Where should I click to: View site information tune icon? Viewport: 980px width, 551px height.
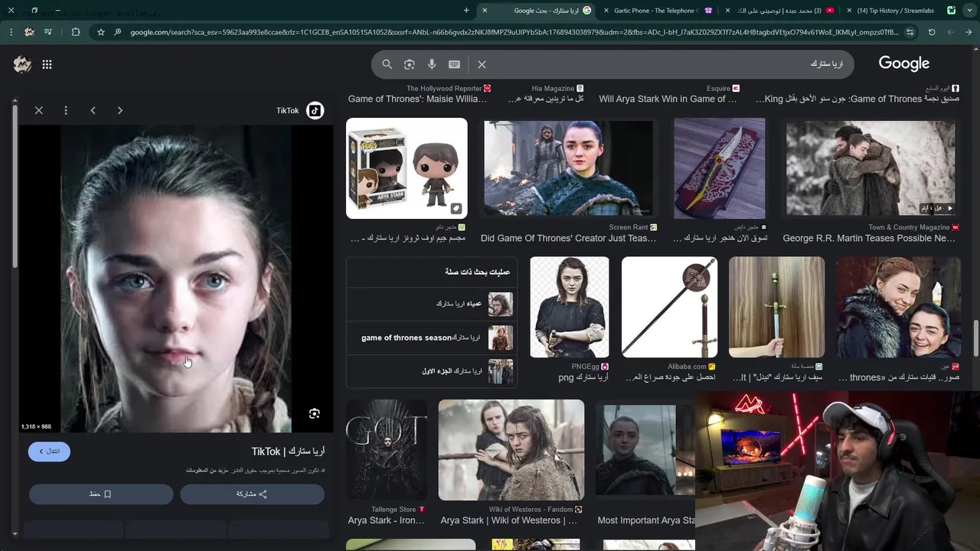click(x=910, y=32)
